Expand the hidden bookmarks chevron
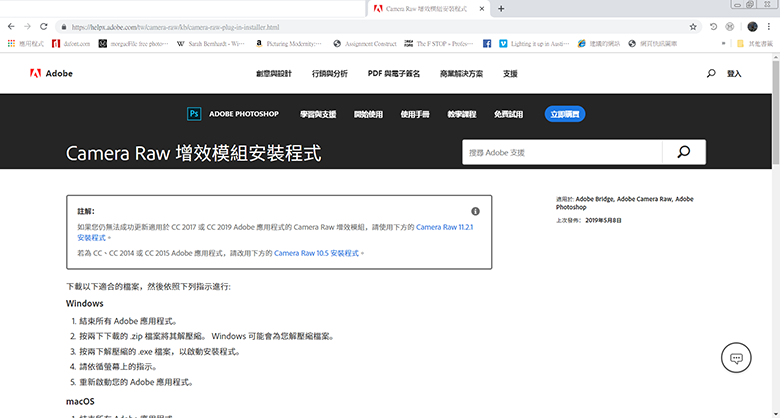 [723, 44]
